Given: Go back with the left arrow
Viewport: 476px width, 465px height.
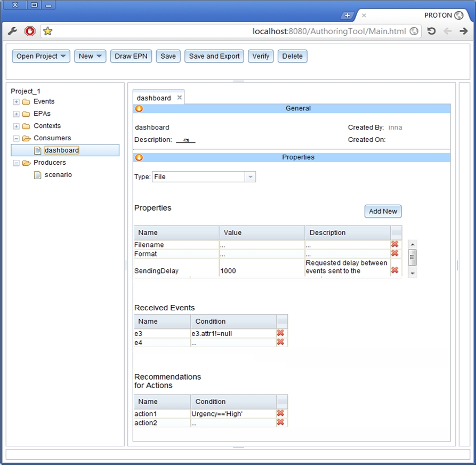Looking at the screenshot, I should pyautogui.click(x=447, y=31).
